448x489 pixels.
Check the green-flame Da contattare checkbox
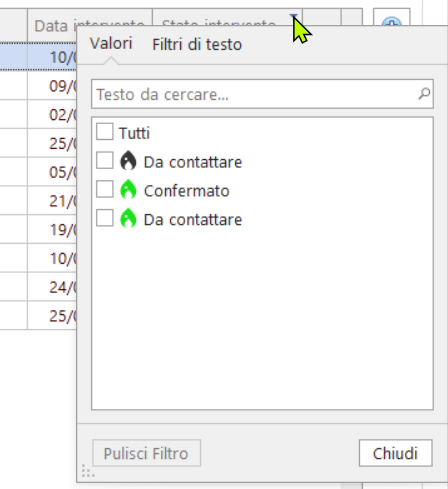(x=105, y=218)
